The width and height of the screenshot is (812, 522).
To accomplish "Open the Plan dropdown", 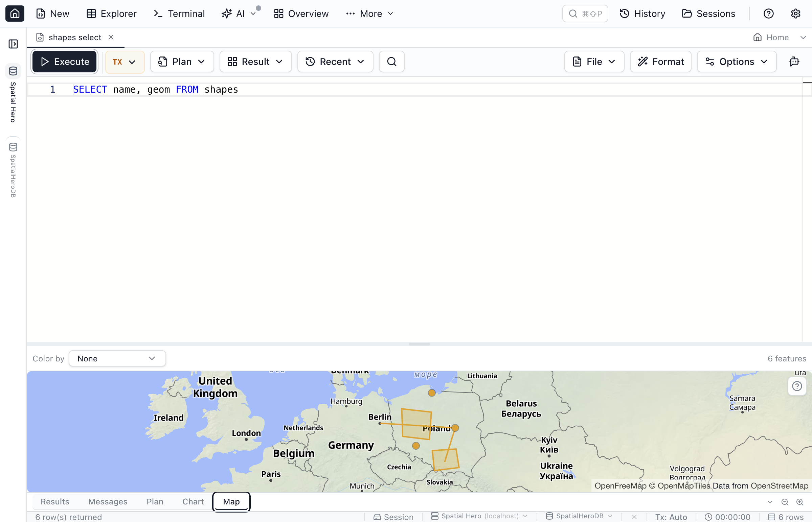I will 182,62.
